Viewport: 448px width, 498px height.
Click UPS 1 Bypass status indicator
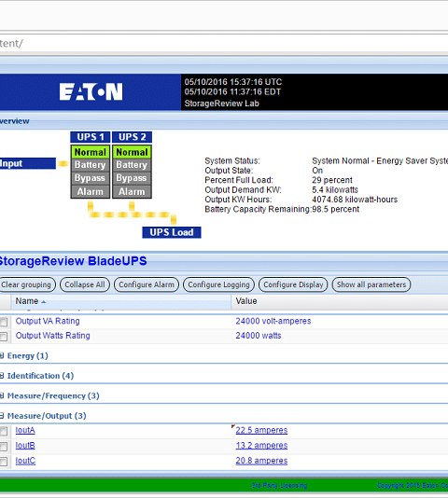click(x=91, y=178)
